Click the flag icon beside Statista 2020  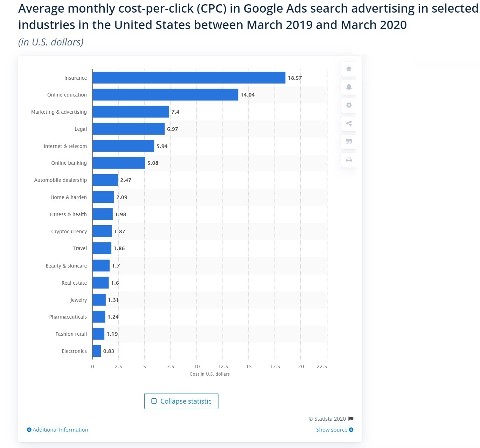(x=351, y=419)
